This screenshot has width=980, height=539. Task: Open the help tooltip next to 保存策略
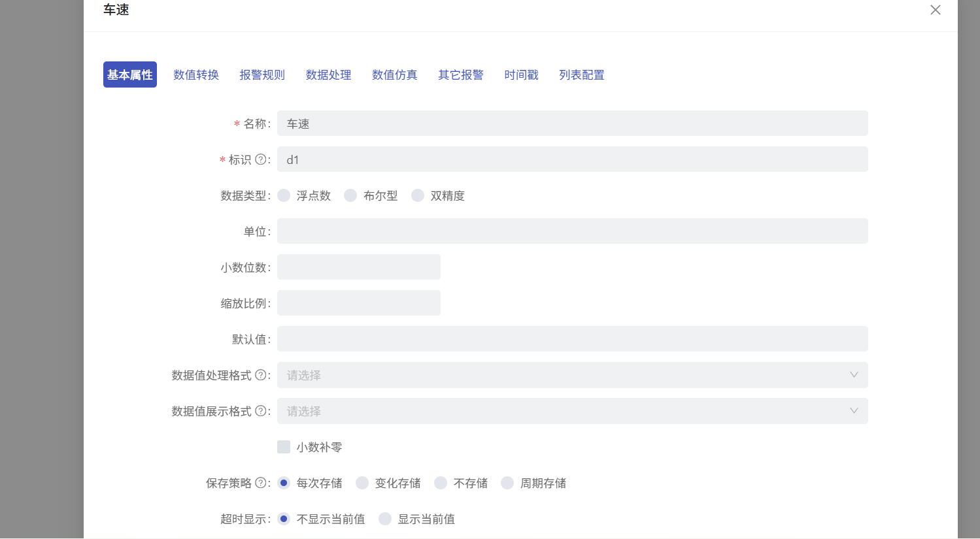[x=262, y=483]
